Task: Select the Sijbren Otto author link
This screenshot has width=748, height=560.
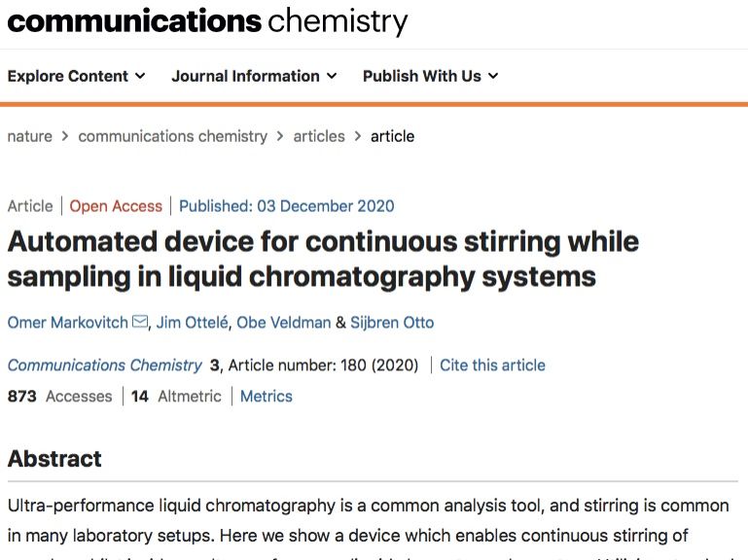Action: click(392, 323)
